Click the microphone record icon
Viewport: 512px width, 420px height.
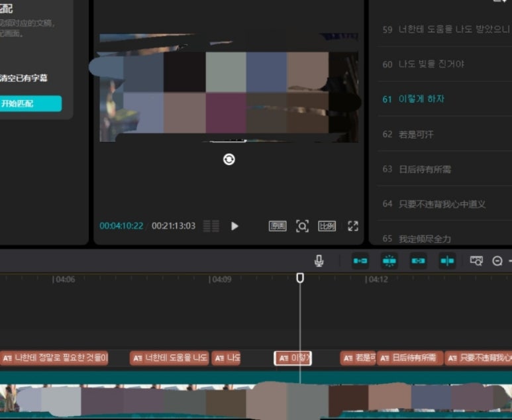[319, 261]
